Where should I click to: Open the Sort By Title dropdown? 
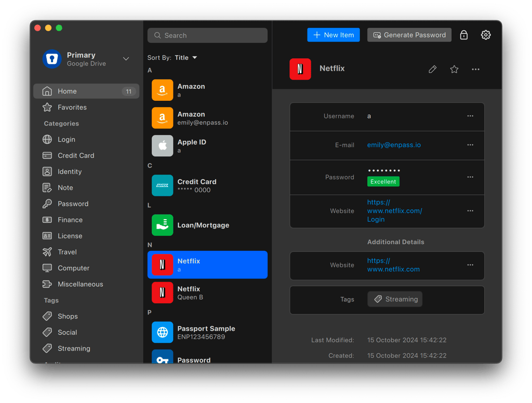click(x=185, y=58)
